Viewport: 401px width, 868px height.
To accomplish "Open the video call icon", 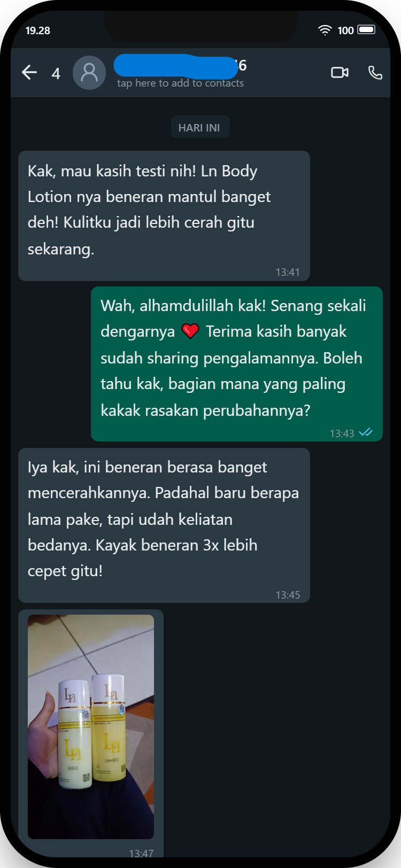I will click(x=340, y=72).
